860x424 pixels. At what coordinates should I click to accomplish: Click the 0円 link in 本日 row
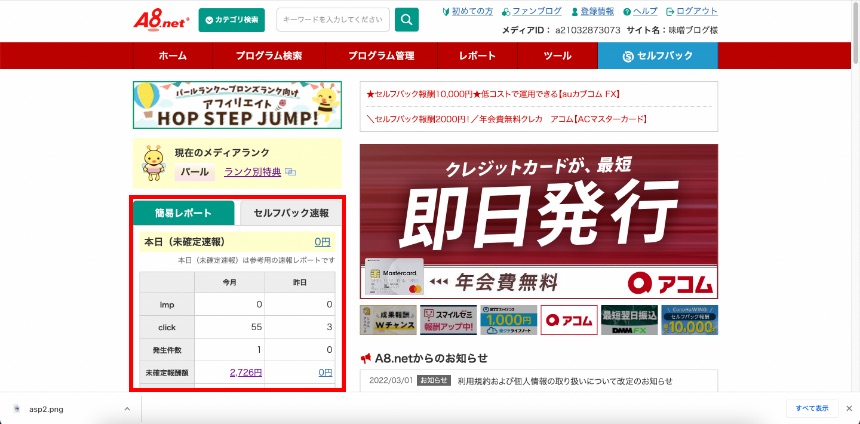tap(322, 241)
